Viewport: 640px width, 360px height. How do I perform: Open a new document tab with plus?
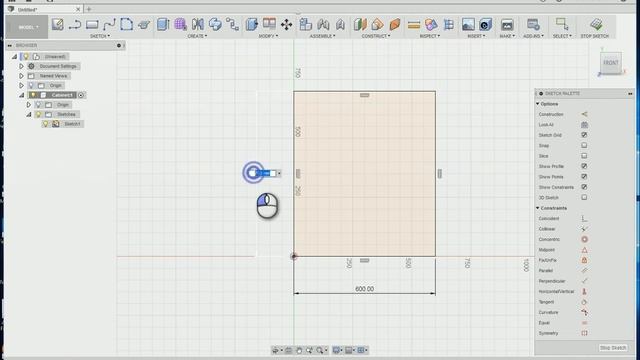pos(89,9)
